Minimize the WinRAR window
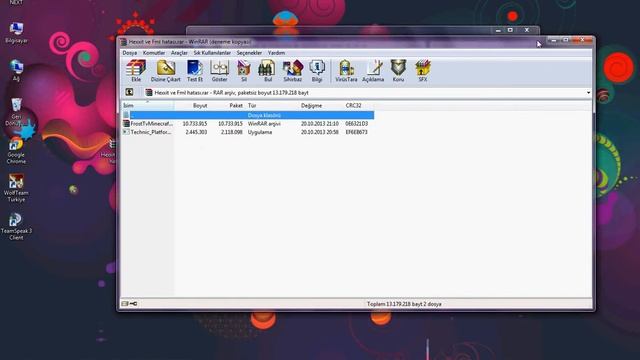Image resolution: width=640 pixels, height=360 pixels. click(554, 40)
